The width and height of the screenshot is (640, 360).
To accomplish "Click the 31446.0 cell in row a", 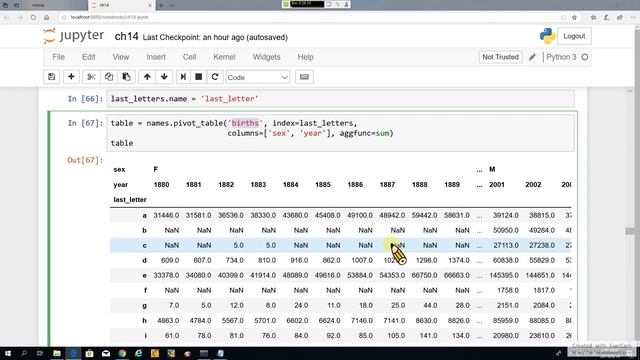I will 166,215.
